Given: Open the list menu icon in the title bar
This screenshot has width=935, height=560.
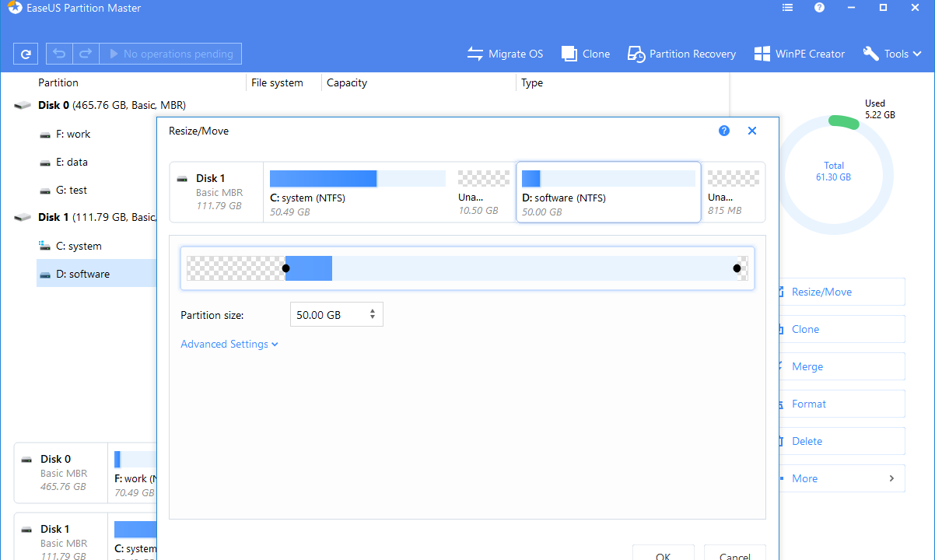Looking at the screenshot, I should [x=787, y=8].
